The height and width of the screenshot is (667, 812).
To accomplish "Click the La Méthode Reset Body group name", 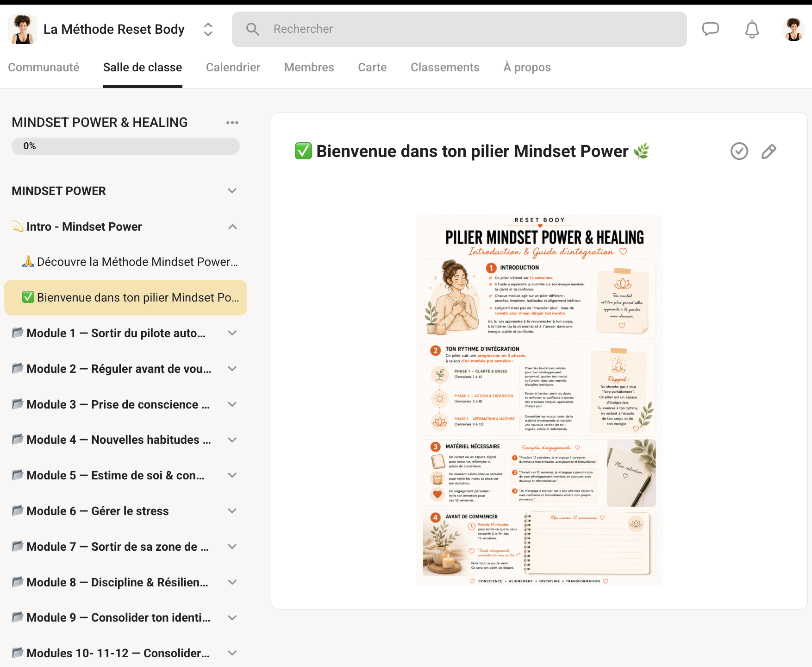I will point(114,29).
